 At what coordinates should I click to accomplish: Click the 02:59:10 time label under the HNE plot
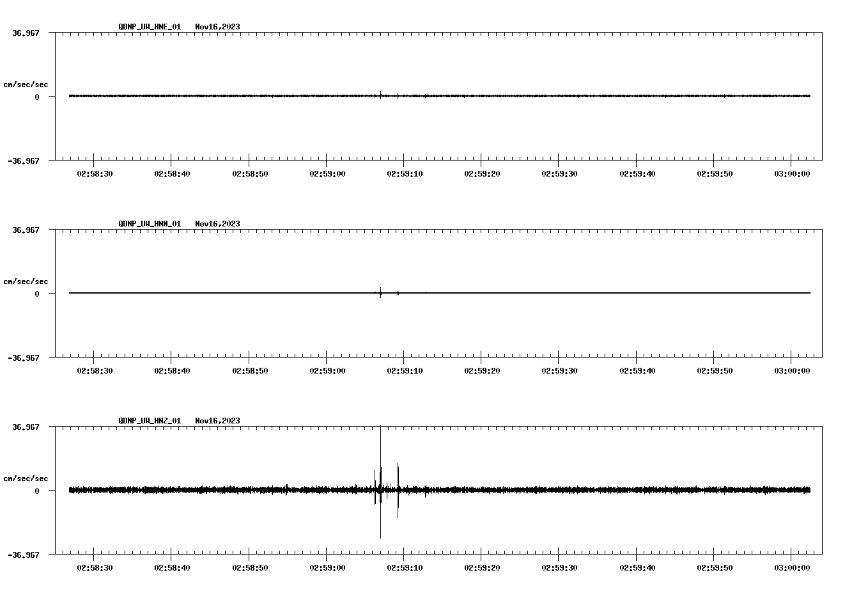click(x=405, y=173)
